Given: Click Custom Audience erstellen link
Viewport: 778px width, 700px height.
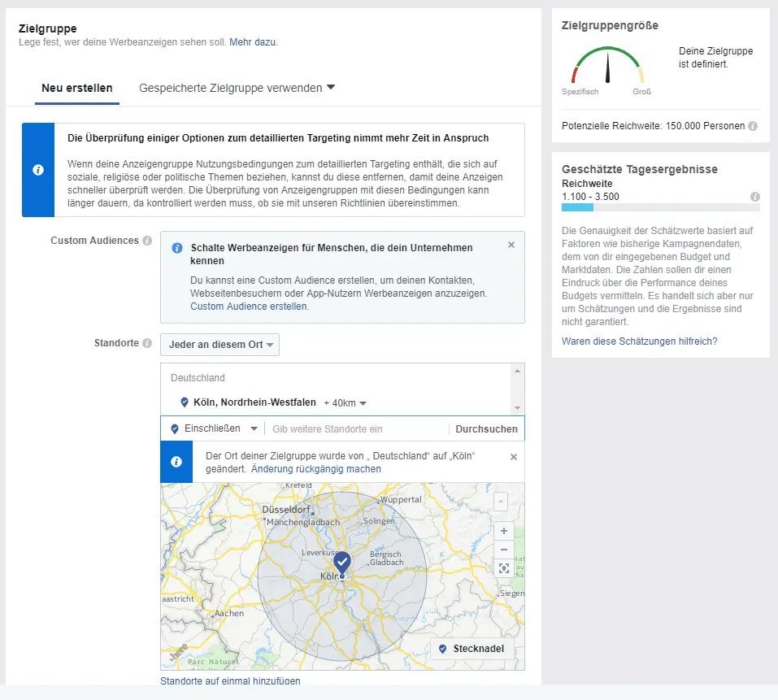Looking at the screenshot, I should click(248, 307).
